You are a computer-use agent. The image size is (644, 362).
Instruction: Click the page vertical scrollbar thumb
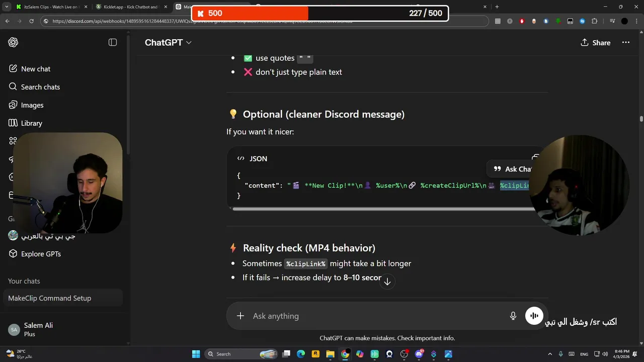[x=641, y=119]
